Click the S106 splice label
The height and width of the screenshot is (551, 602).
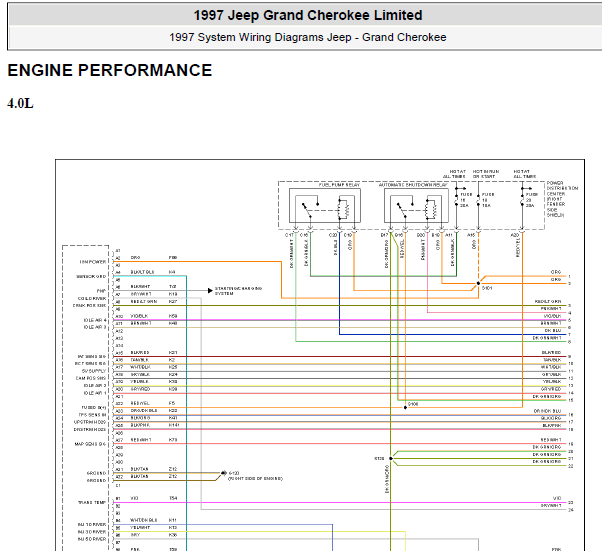[x=413, y=404]
